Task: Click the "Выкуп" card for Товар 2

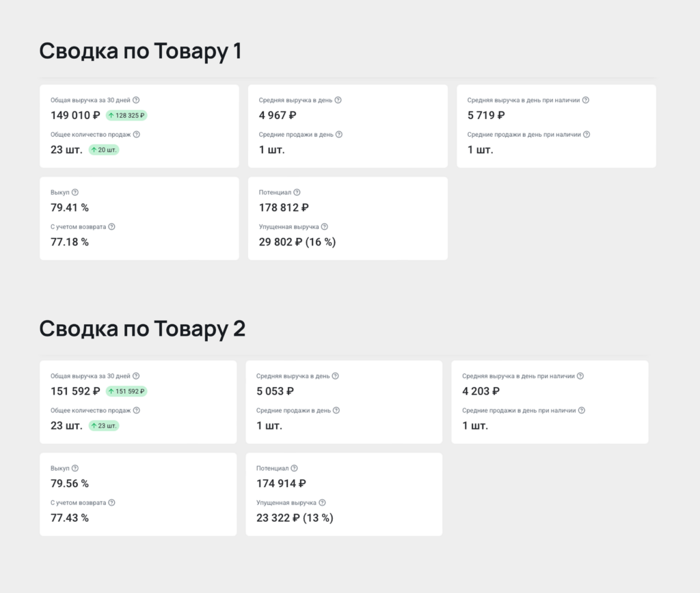Action: [x=139, y=494]
